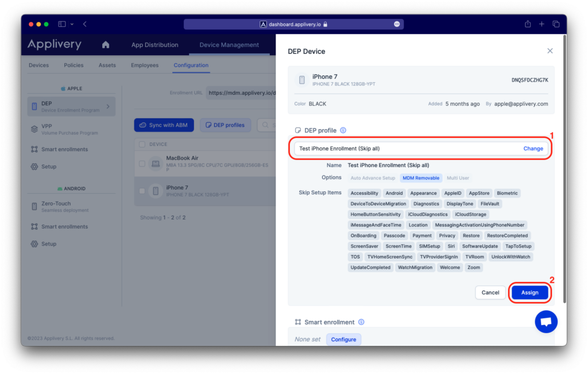This screenshot has width=588, height=374.
Task: Go back with Safari back arrow
Action: pos(85,24)
